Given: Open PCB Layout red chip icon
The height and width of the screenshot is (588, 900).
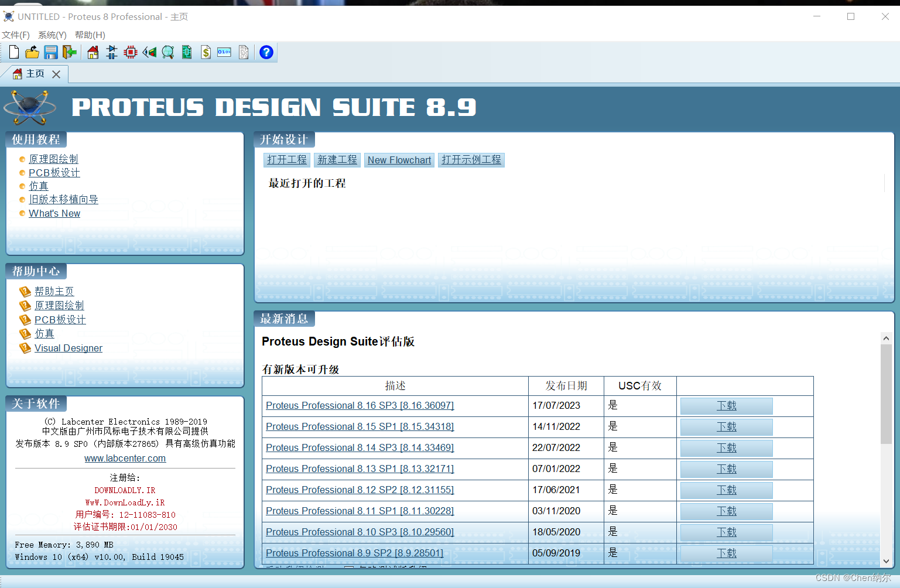Looking at the screenshot, I should 131,52.
